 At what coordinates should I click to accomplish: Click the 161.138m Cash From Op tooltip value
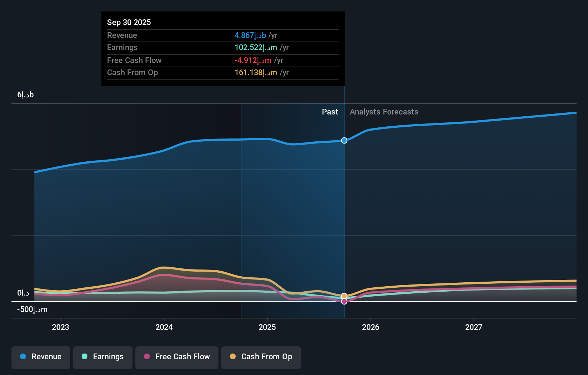(256, 72)
